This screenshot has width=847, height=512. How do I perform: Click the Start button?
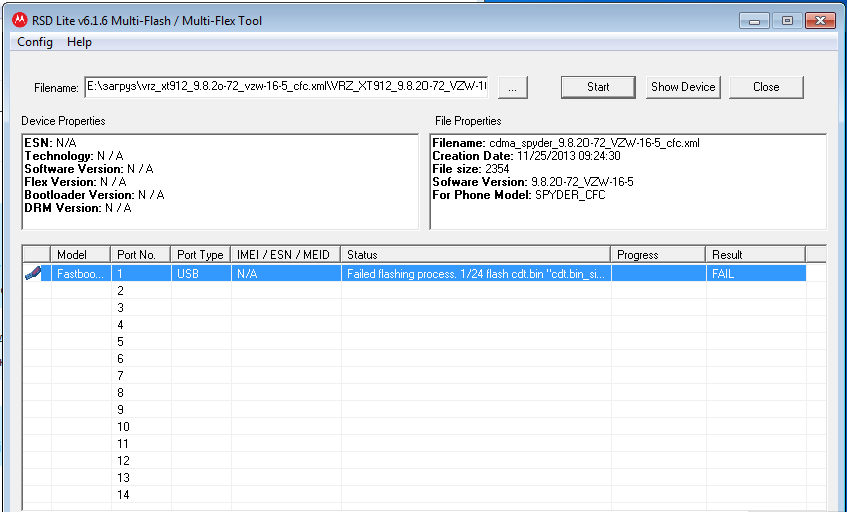(598, 87)
